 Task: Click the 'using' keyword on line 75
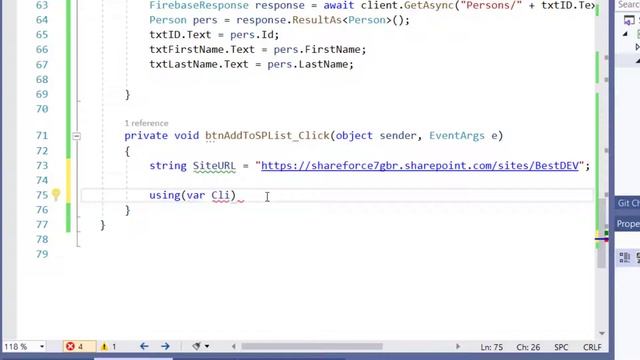point(164,195)
